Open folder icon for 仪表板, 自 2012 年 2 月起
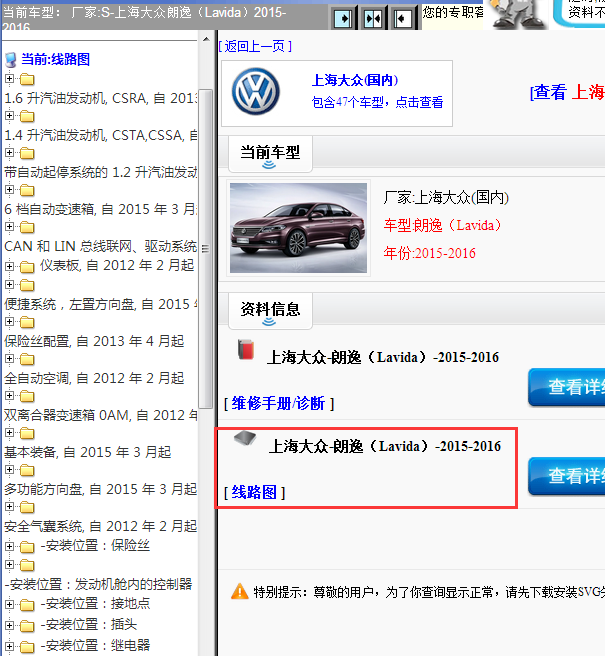The image size is (605, 656). (x=27, y=266)
